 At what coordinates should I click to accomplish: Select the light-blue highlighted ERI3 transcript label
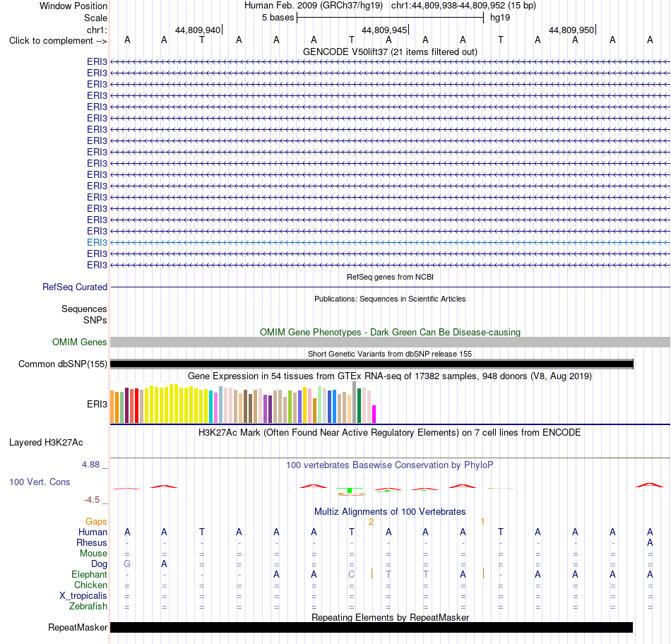point(97,243)
